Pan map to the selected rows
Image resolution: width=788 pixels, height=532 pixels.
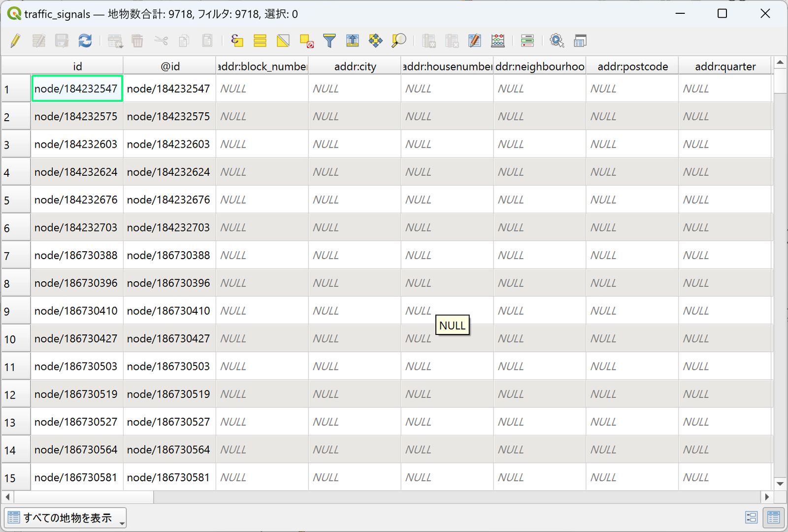point(376,41)
